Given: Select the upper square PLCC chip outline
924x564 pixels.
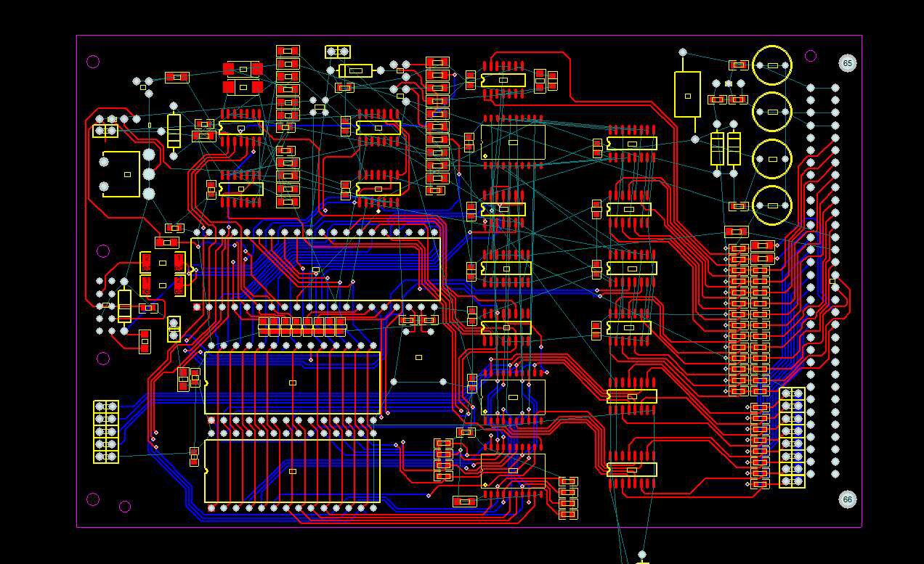Looking at the screenshot, I should [x=513, y=142].
